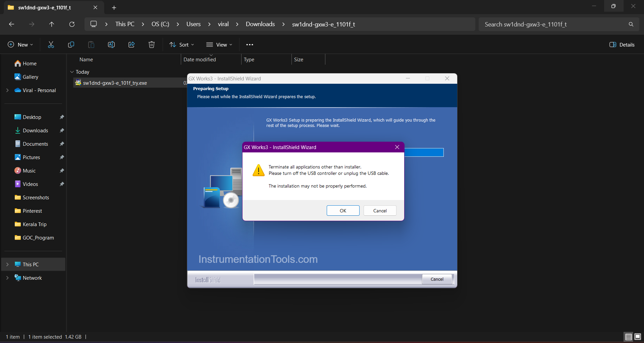Switch to details list view icon

(x=628, y=337)
